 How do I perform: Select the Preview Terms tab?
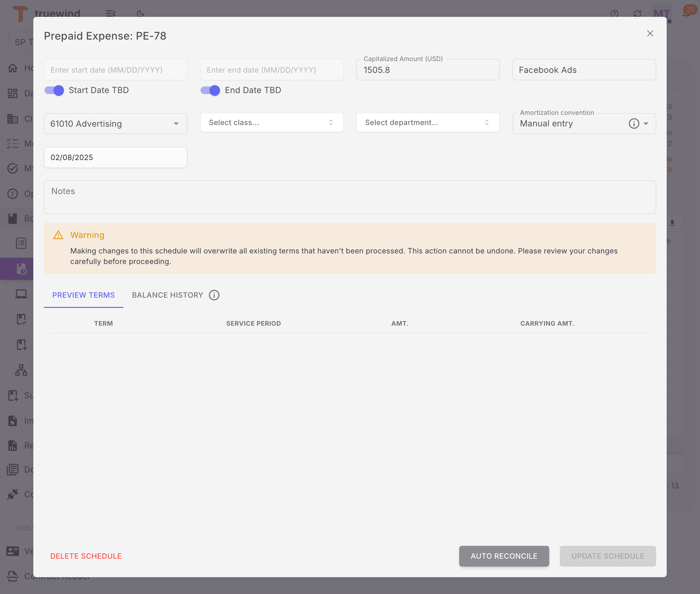(x=83, y=295)
